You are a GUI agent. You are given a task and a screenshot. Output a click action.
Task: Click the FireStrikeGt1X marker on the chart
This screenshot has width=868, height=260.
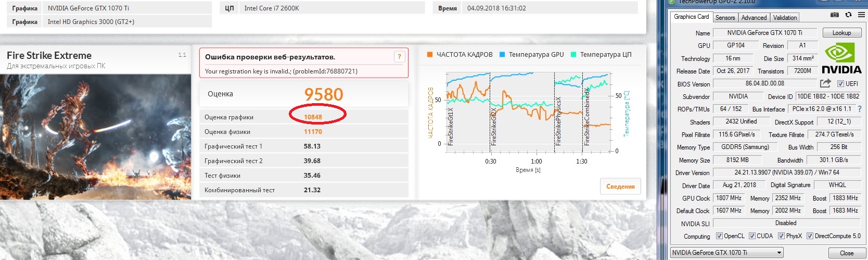(451, 127)
